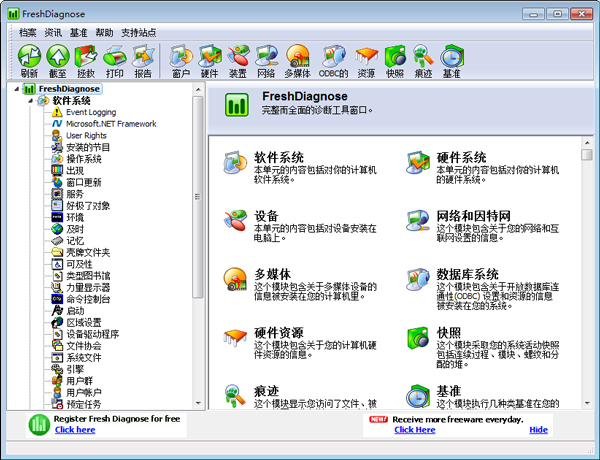Click the 数据库系统 heading text
Image resolution: width=600 pixels, height=460 pixels.
coord(467,274)
